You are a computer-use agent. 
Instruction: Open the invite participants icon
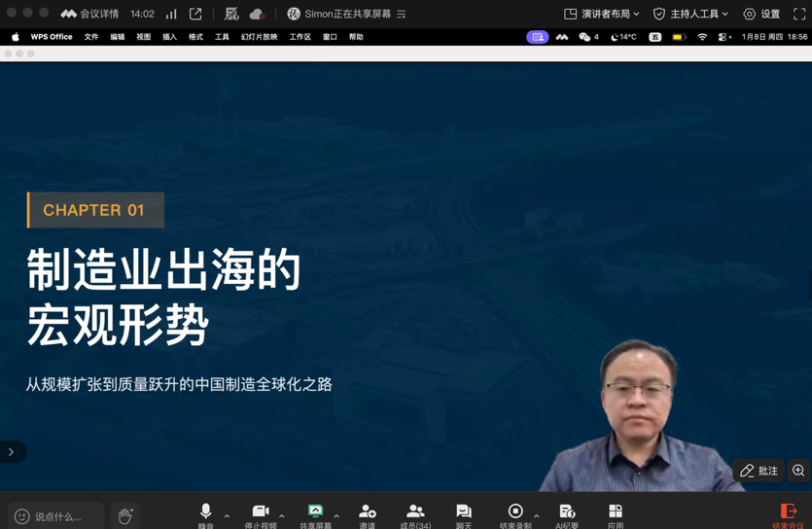[x=367, y=512]
